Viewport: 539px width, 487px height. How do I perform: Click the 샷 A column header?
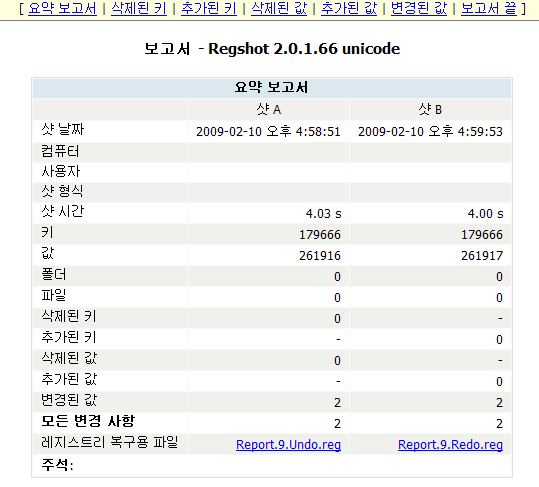pos(269,109)
